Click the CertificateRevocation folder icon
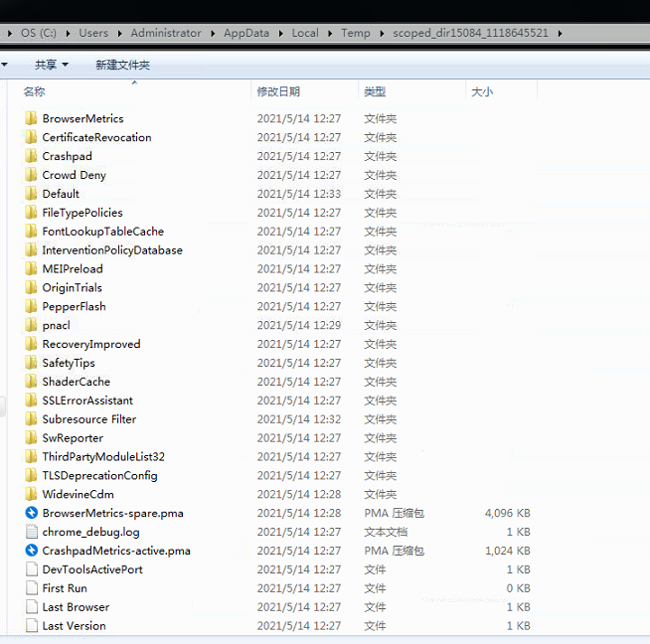The width and height of the screenshot is (650, 644). click(31, 137)
